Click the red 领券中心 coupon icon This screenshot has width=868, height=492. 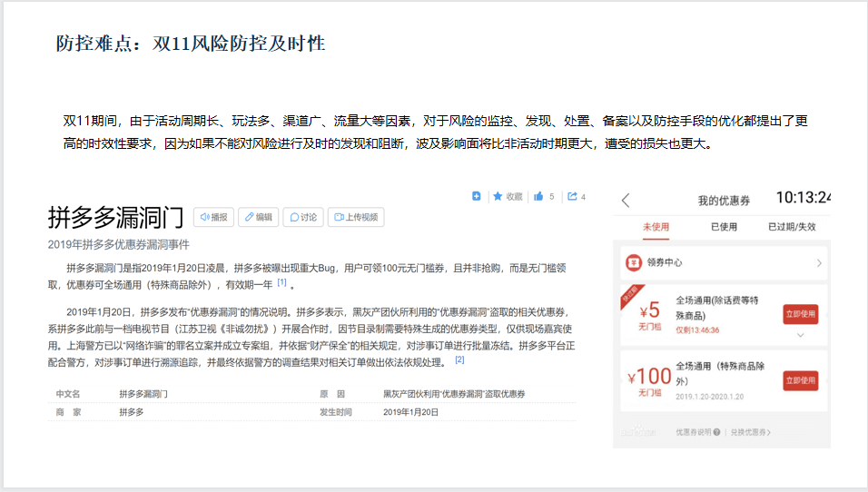click(x=633, y=263)
